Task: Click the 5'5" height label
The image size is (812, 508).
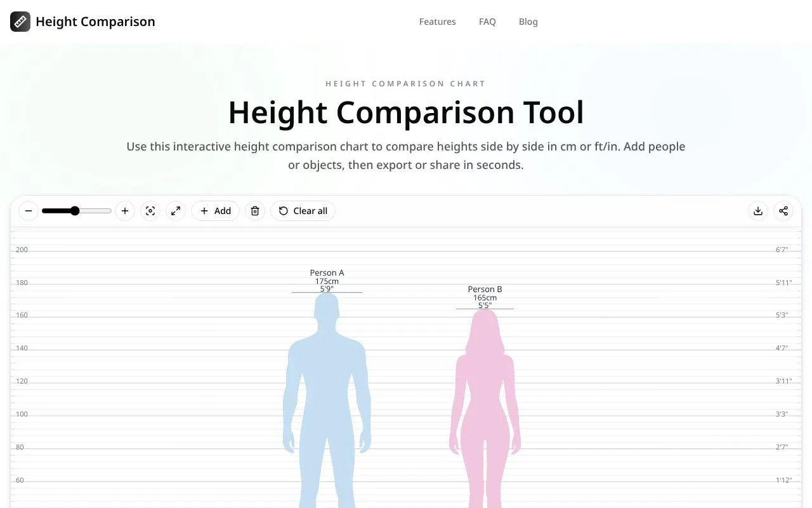Action: pyautogui.click(x=485, y=305)
